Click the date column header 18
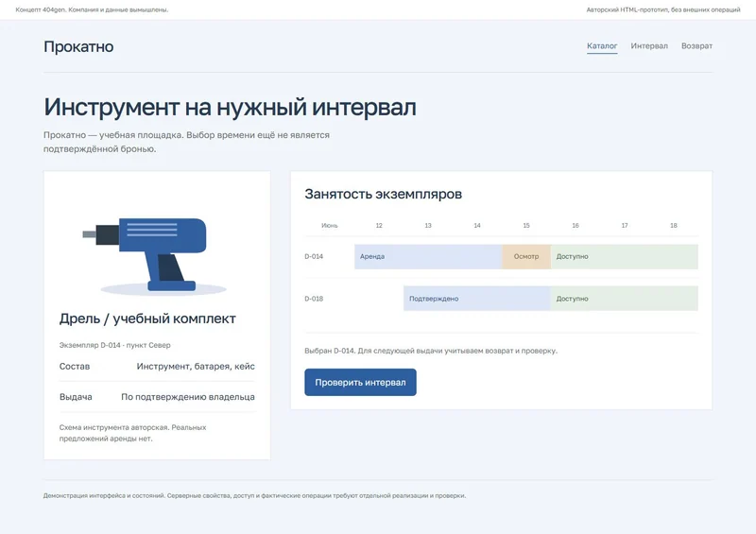Image resolution: width=756 pixels, height=534 pixels. 674,225
